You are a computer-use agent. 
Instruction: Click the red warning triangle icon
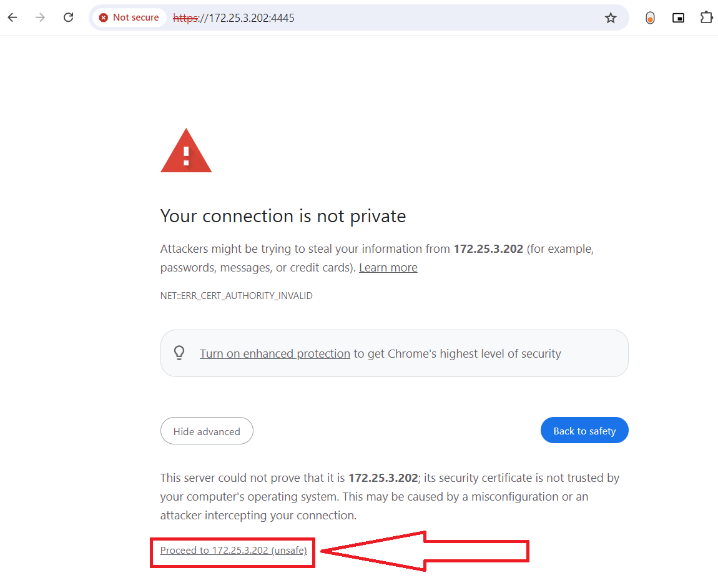click(186, 151)
